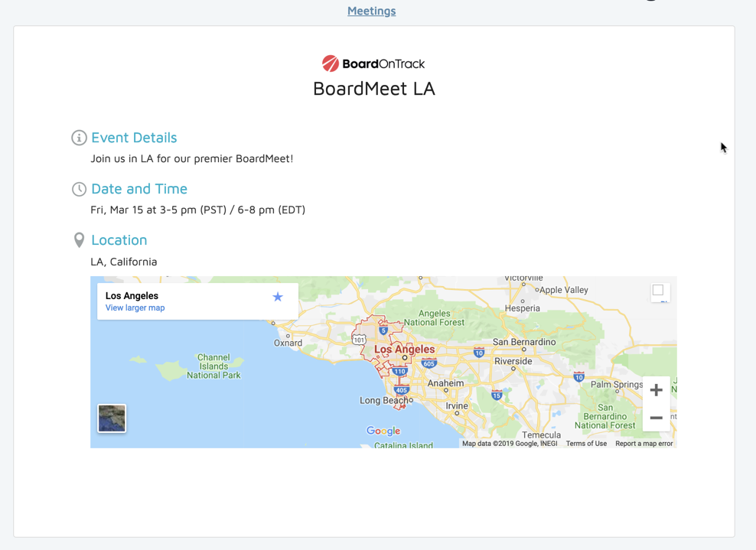This screenshot has width=756, height=550.
Task: Open map Terms of Use
Action: (x=586, y=444)
